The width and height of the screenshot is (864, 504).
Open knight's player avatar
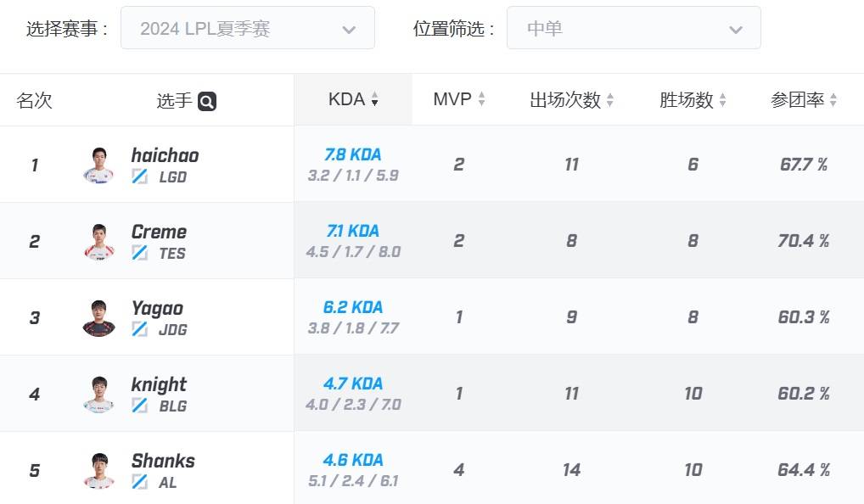[98, 394]
